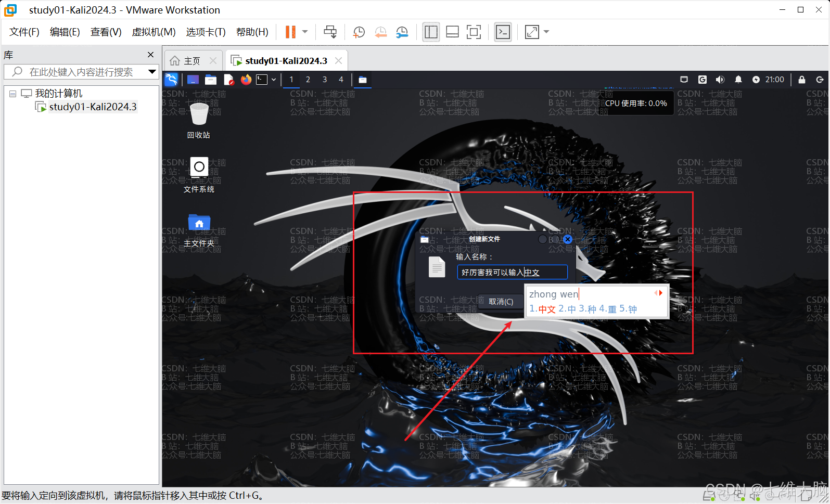Click the library search input field
This screenshot has height=504, width=830.
81,72
